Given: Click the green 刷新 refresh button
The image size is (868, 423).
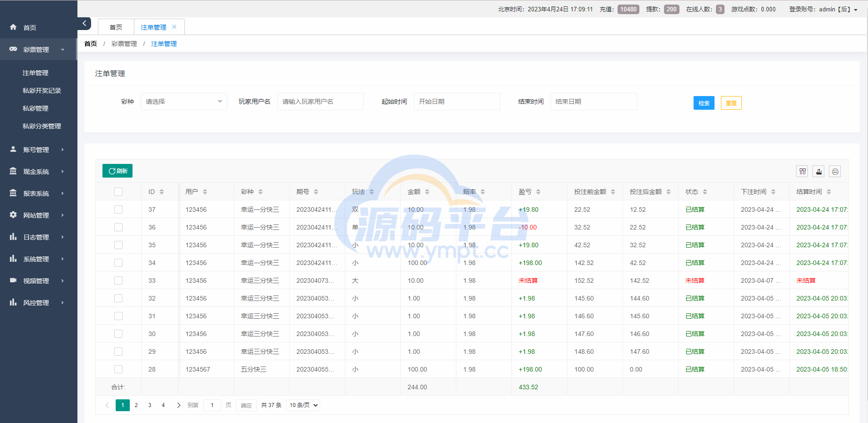Looking at the screenshot, I should [117, 171].
